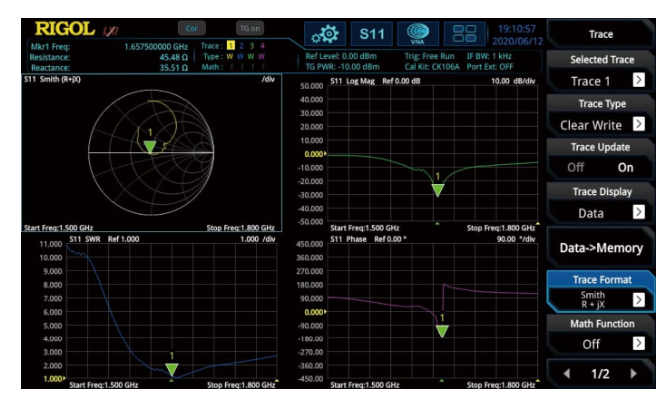Select marker 1 on the SWR plot
This screenshot has height=406, width=672.
[x=171, y=370]
